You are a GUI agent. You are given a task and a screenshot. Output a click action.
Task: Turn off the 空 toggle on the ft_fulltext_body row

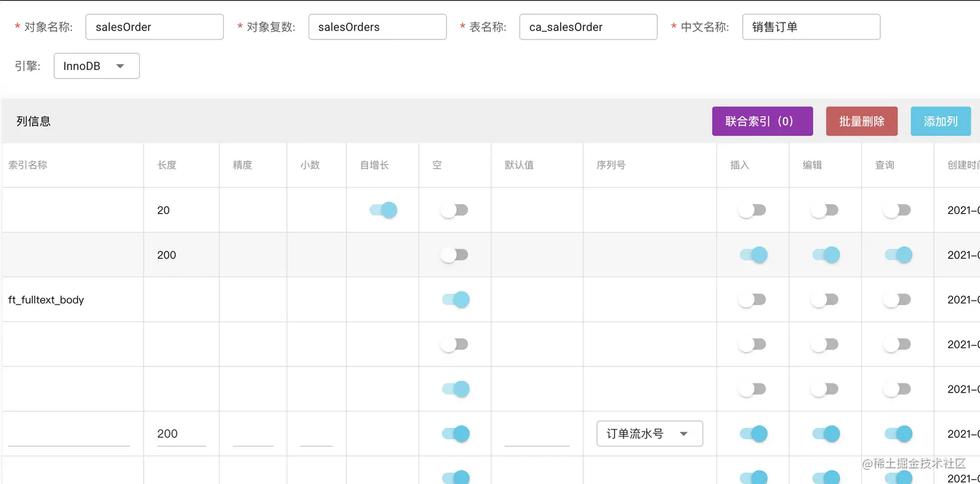[x=455, y=299]
